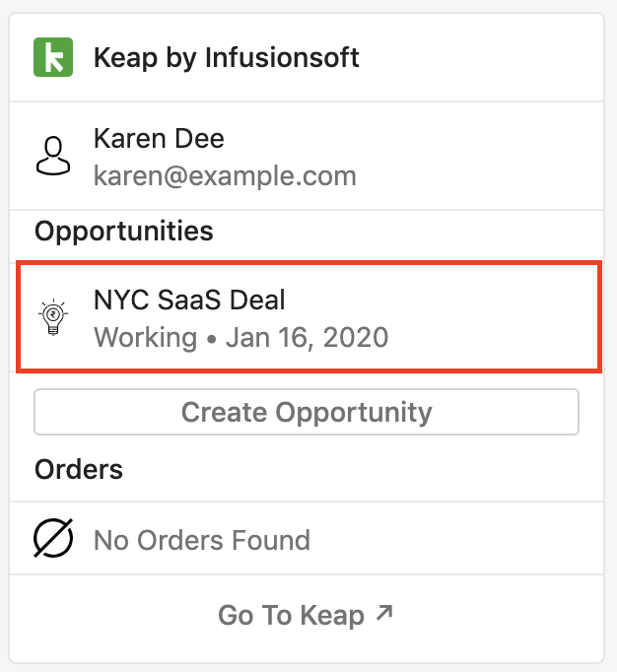Click the No Orders Found message
The height and width of the screenshot is (672, 617).
point(202,540)
